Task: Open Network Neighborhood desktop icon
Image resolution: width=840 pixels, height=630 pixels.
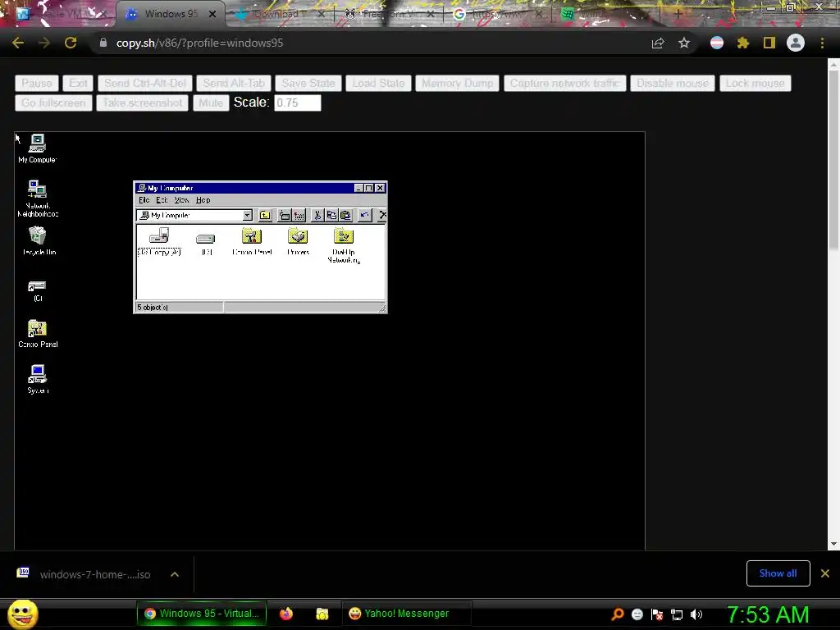Action: click(38, 199)
